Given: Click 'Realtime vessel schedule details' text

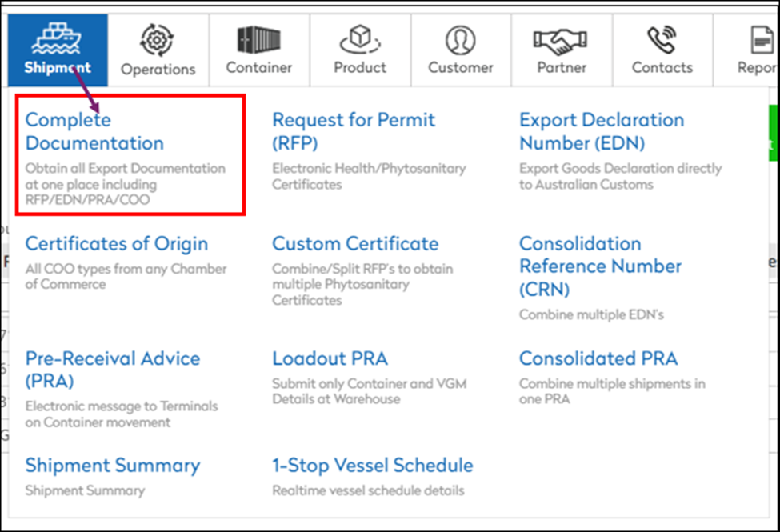Looking at the screenshot, I should pos(368,490).
